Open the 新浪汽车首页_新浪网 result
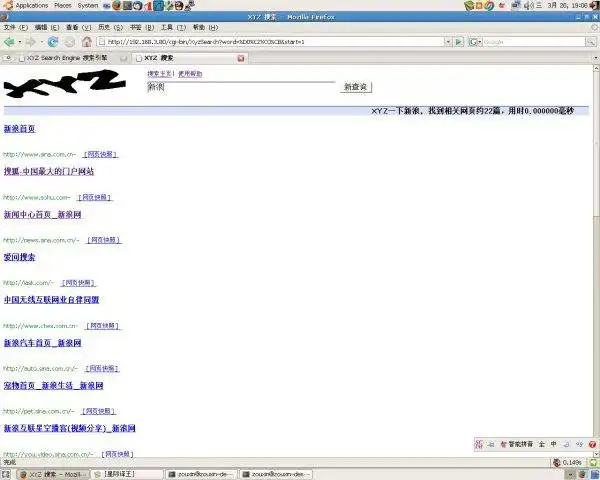The image size is (600, 480). tap(42, 343)
